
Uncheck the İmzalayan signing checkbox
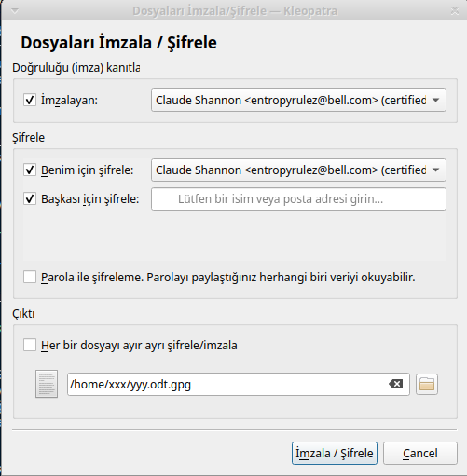30,100
